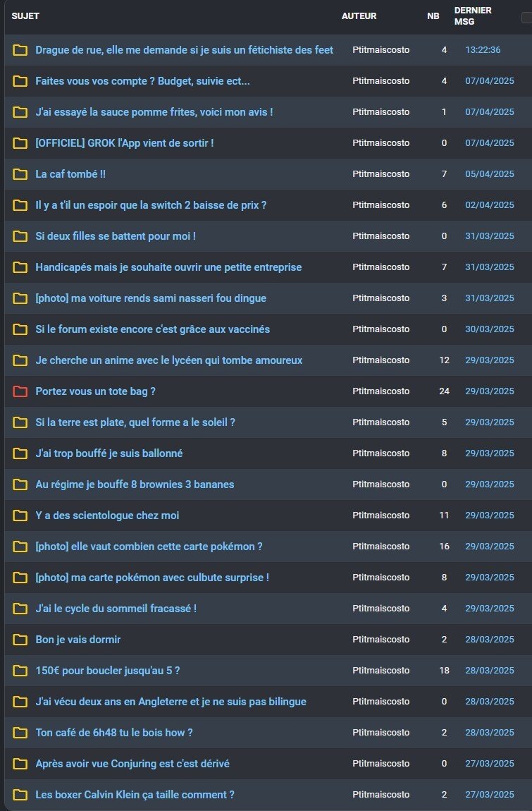
Task: Open 'Handicapés mais je souhaite ouvrir' topic
Action: (x=168, y=267)
